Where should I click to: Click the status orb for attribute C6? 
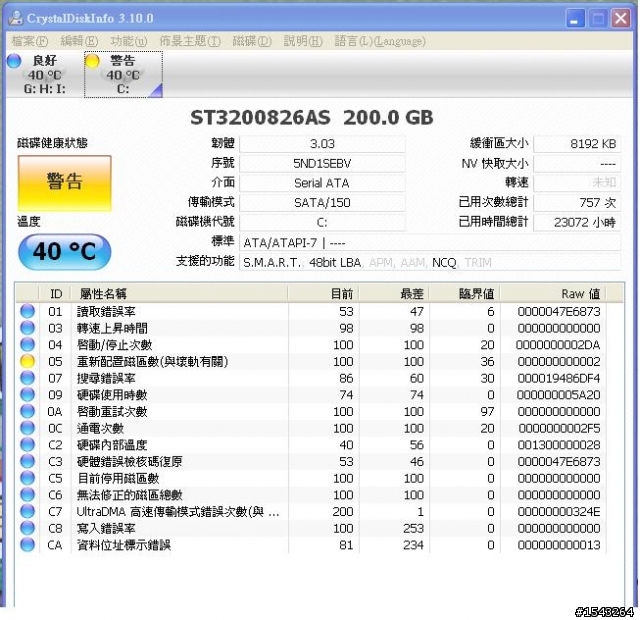coord(27,495)
